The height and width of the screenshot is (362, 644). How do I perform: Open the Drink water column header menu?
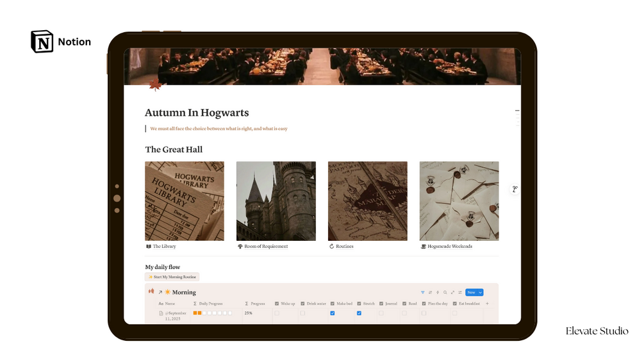313,304
